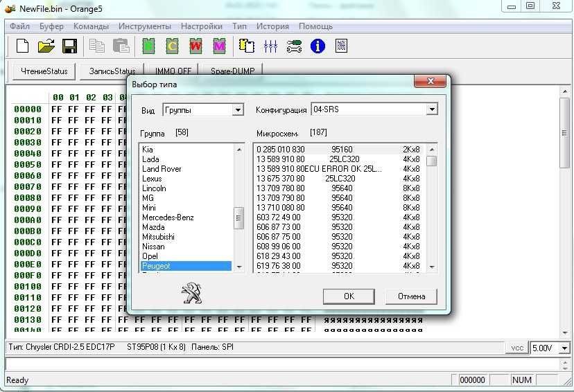Image resolution: width=574 pixels, height=392 pixels.
Task: Select Mercedes-Benz in the group list
Action: tap(186, 217)
